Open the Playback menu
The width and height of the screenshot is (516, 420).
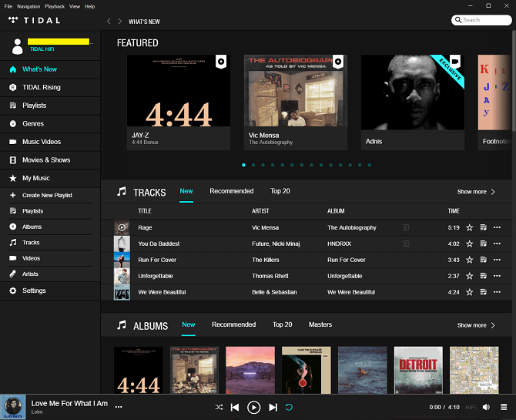pos(55,6)
